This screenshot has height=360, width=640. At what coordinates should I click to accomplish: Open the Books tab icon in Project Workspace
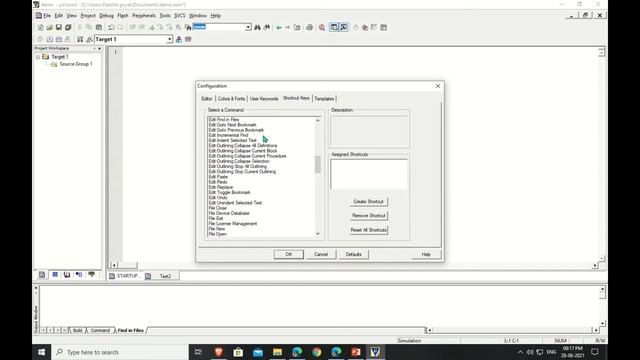67,275
